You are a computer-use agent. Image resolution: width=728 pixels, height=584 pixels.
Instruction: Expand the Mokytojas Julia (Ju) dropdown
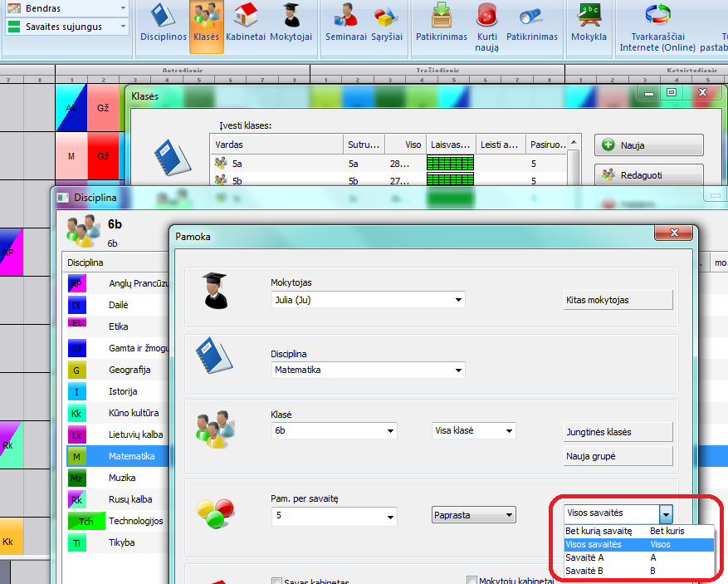point(458,300)
